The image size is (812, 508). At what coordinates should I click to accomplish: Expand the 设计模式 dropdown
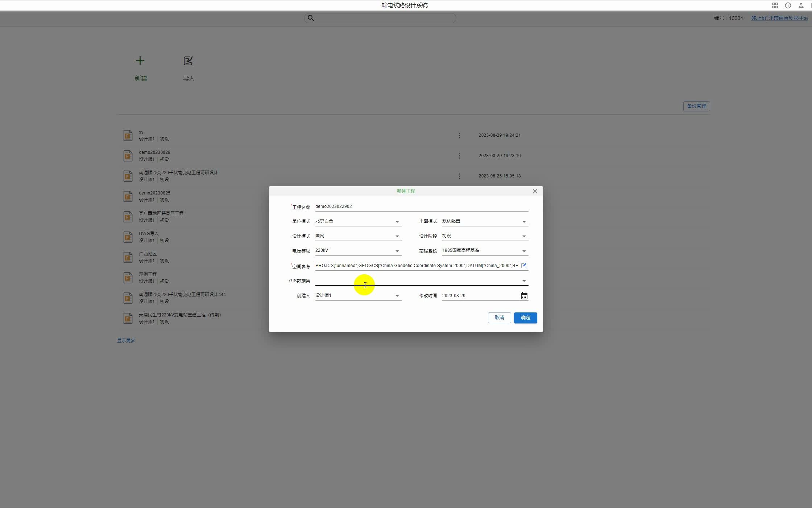397,236
